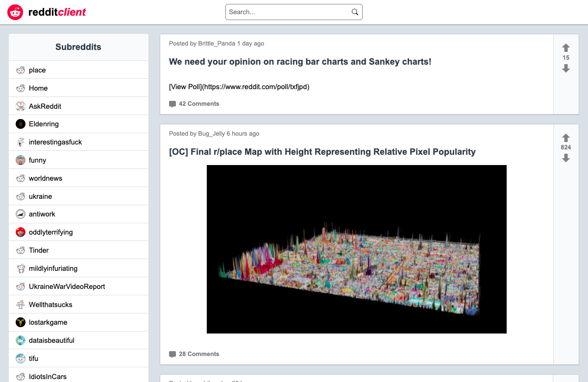Viewport: 588px width, 382px height.
Task: Click the r/place 3D map image
Action: coord(356,249)
